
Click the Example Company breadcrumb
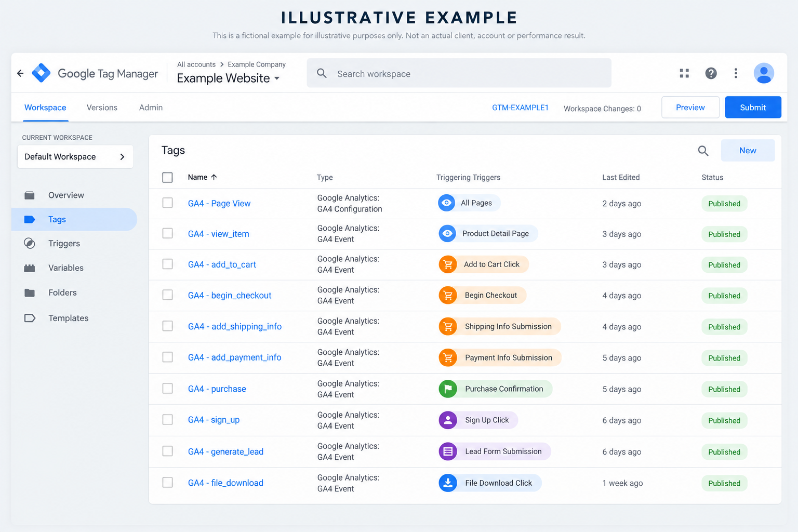257,64
